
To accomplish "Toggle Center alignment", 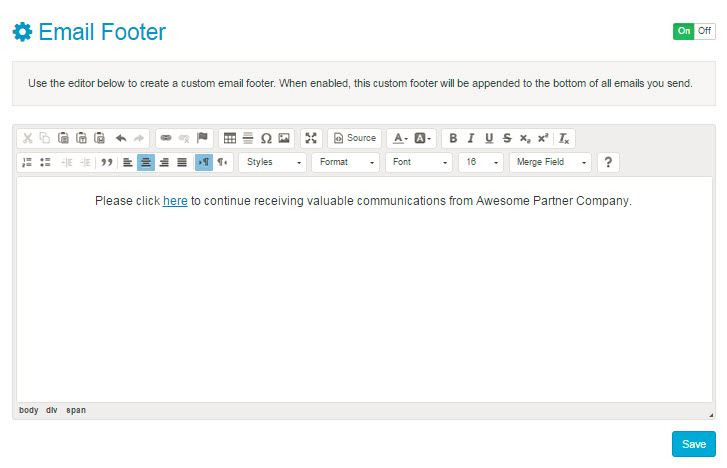I will (146, 162).
